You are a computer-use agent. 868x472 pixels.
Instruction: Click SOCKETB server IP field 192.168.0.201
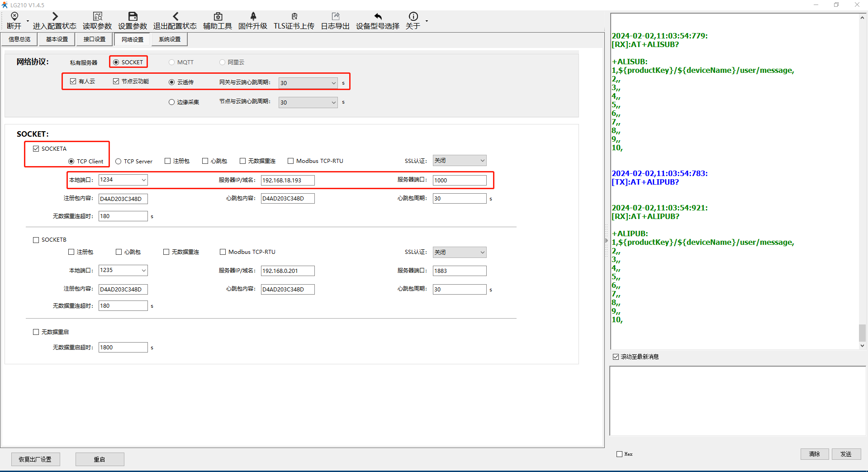coord(288,271)
